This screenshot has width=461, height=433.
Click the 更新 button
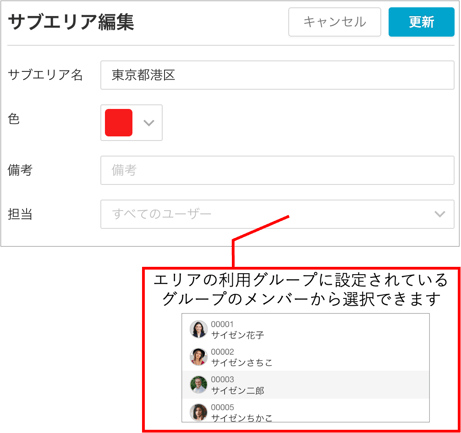pyautogui.click(x=421, y=22)
